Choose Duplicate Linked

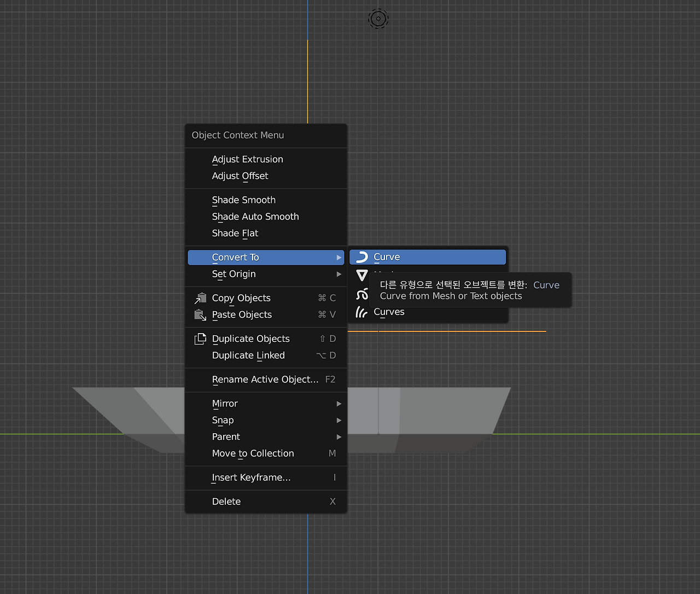tap(266, 356)
